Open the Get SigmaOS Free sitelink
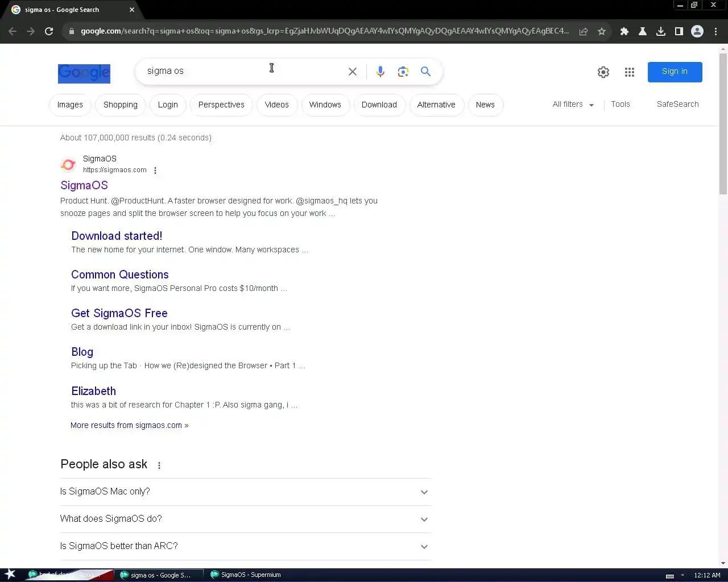The image size is (728, 582). coord(119,313)
